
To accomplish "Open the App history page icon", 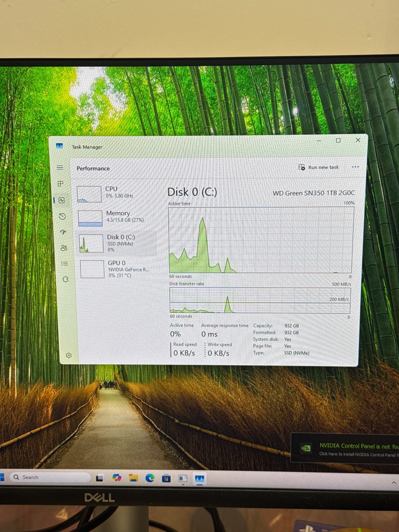I will (x=62, y=216).
